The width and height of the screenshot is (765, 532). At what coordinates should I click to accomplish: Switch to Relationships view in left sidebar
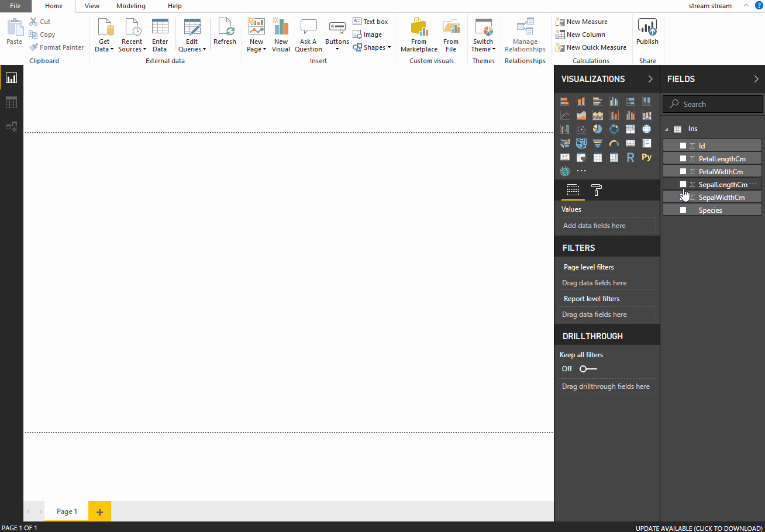point(11,126)
